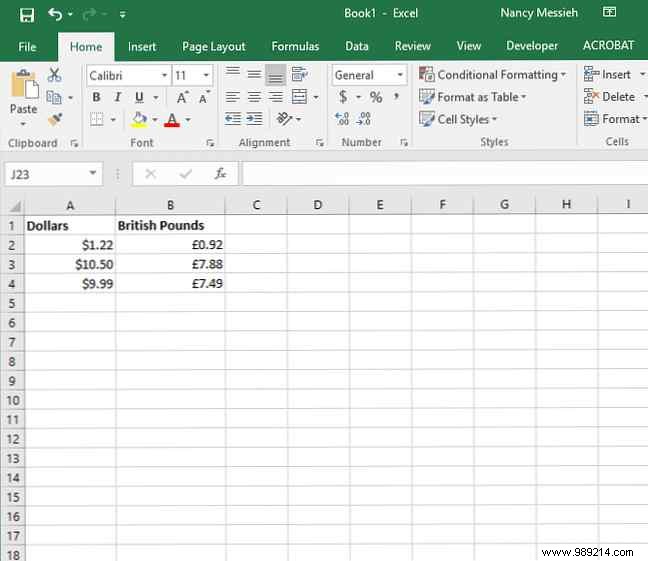Viewport: 648px width, 561px height.
Task: Toggle Underline formatting
Action: click(x=139, y=98)
